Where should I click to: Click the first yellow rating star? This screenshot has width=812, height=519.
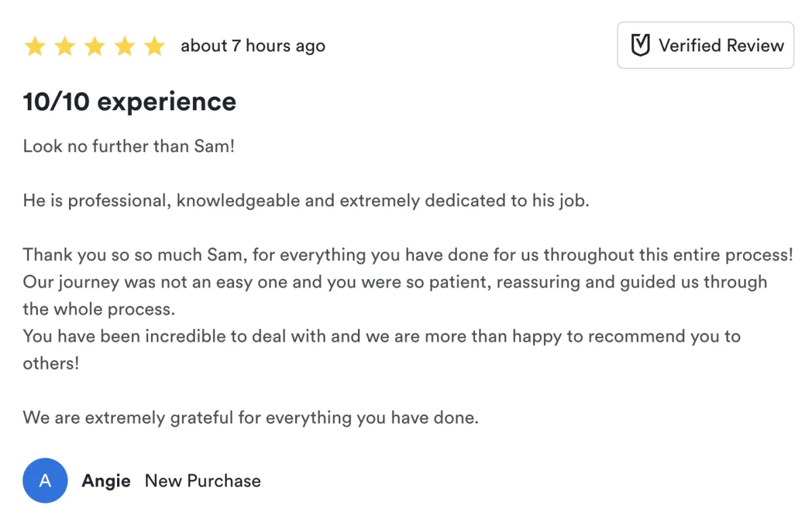tap(35, 47)
